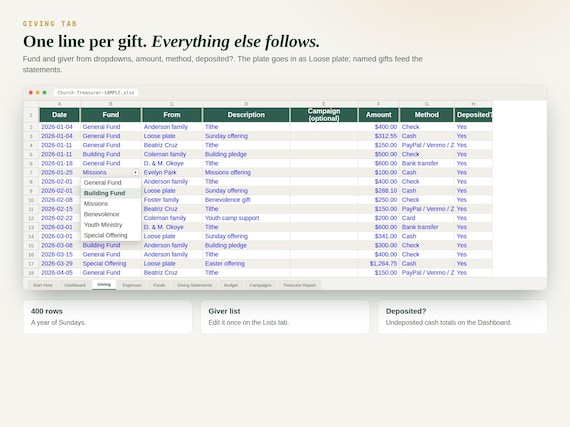Screen dimensions: 570x427
Task: Choose Special Offering in the dropdown list
Action: click(x=111, y=235)
